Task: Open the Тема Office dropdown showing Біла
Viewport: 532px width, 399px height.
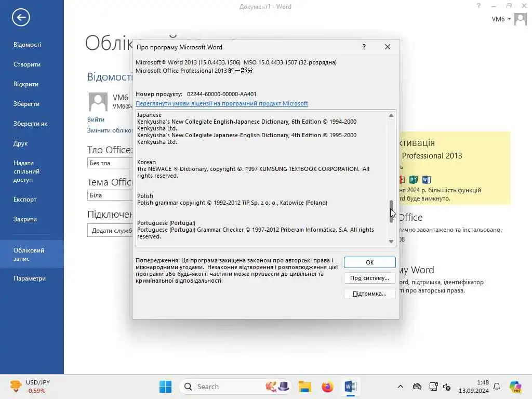Action: (x=110, y=195)
